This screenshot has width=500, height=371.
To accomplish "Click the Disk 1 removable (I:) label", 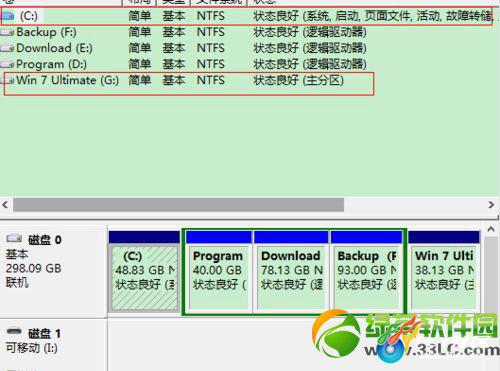I will click(32, 348).
